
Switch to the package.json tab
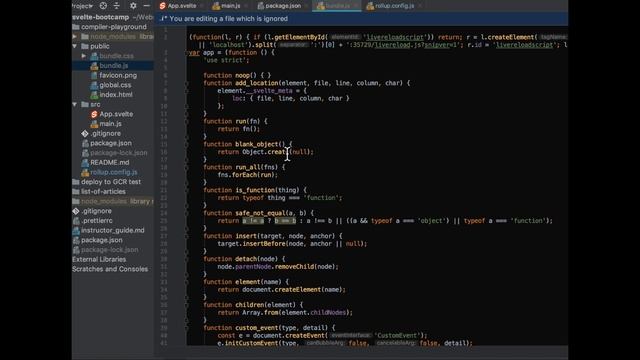point(282,6)
